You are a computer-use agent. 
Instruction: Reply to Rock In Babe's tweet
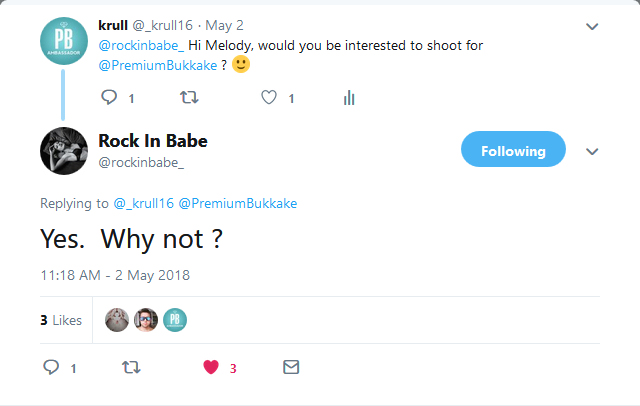point(51,367)
